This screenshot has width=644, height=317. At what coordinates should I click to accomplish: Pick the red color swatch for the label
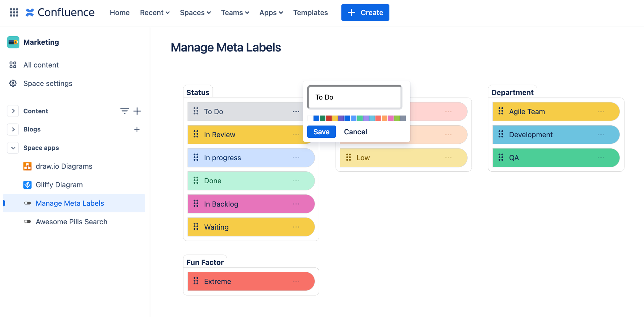pos(328,118)
